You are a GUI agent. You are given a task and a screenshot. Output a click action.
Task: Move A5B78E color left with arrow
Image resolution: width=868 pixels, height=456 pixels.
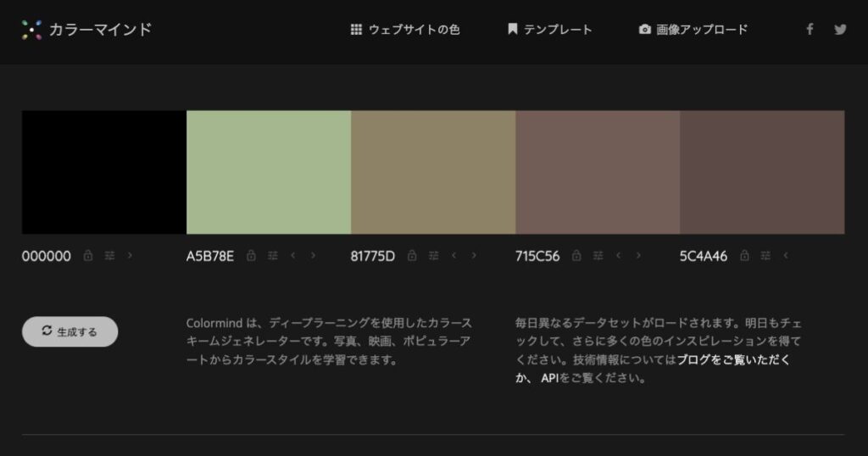pyautogui.click(x=292, y=255)
